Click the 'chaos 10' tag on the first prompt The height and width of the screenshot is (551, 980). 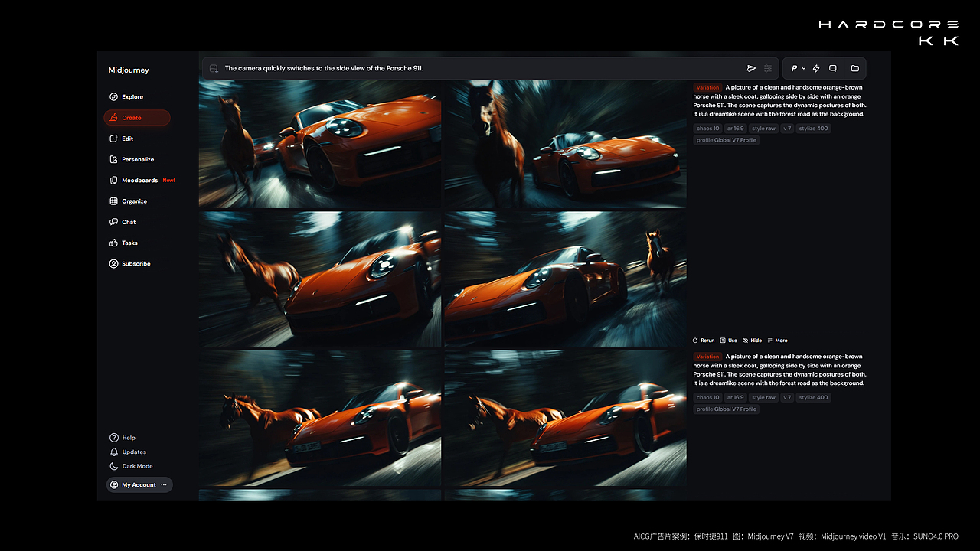pyautogui.click(x=708, y=129)
